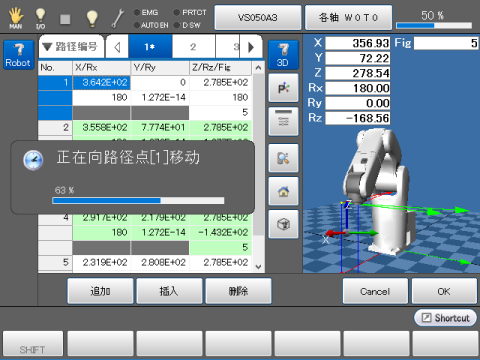Select cell 2.808E+02 in row 5
This screenshot has height=360, width=480.
coord(160,262)
